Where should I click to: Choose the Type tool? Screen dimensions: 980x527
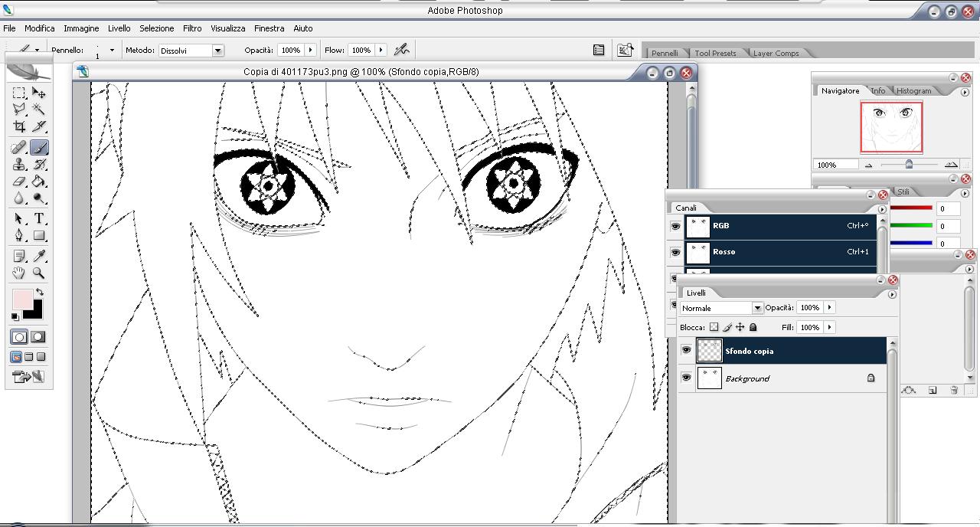click(x=39, y=219)
